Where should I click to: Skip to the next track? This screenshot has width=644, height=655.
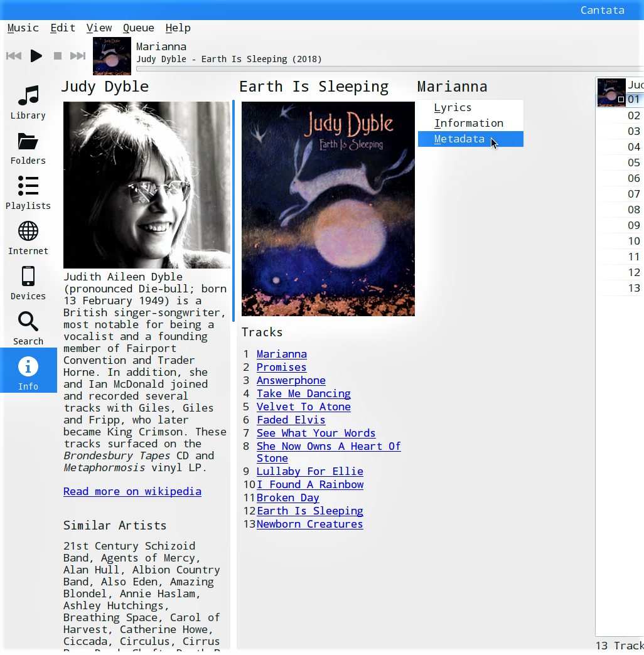tap(78, 56)
